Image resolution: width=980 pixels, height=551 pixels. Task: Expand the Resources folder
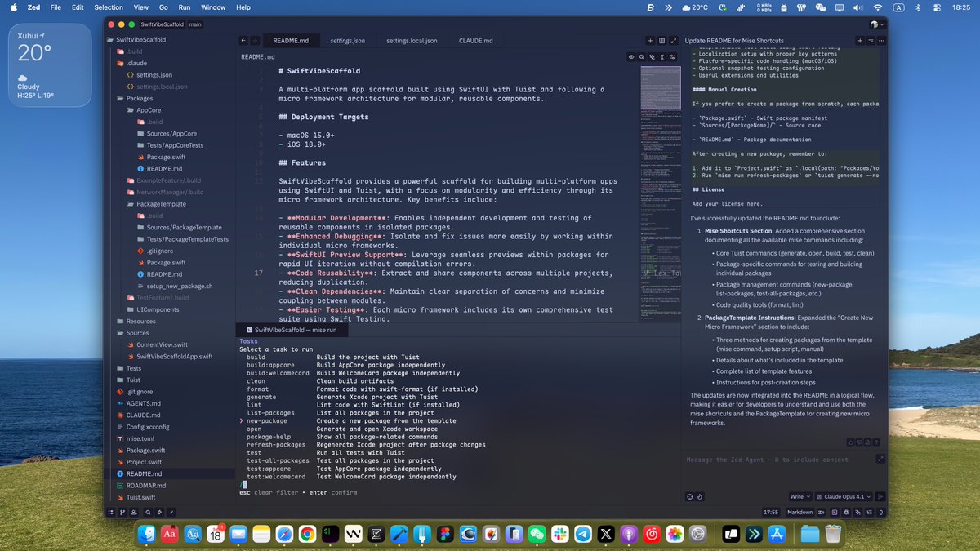pos(140,322)
